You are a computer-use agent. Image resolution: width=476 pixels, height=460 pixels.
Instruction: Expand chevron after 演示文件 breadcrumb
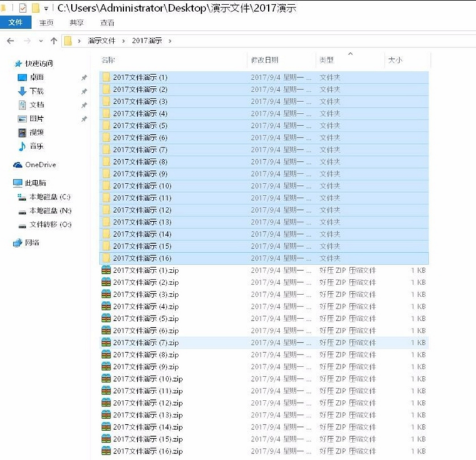(123, 41)
